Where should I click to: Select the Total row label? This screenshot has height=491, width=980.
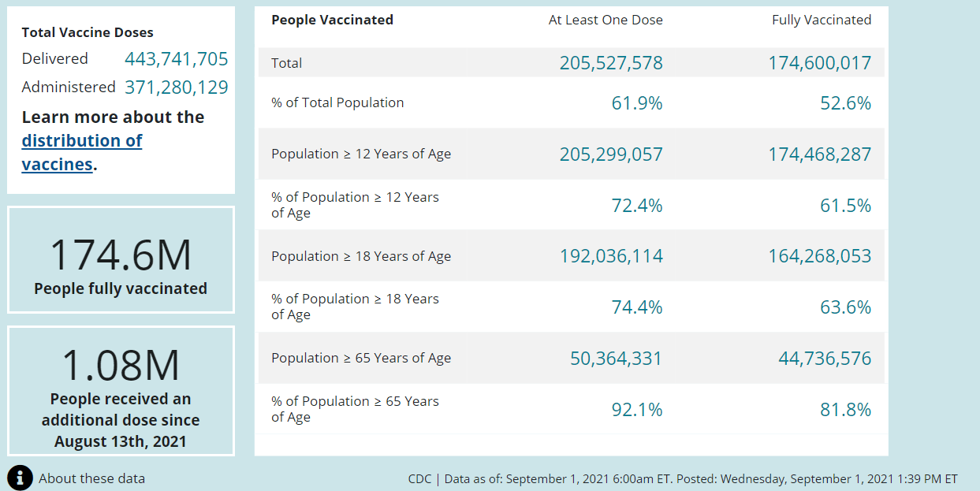287,63
